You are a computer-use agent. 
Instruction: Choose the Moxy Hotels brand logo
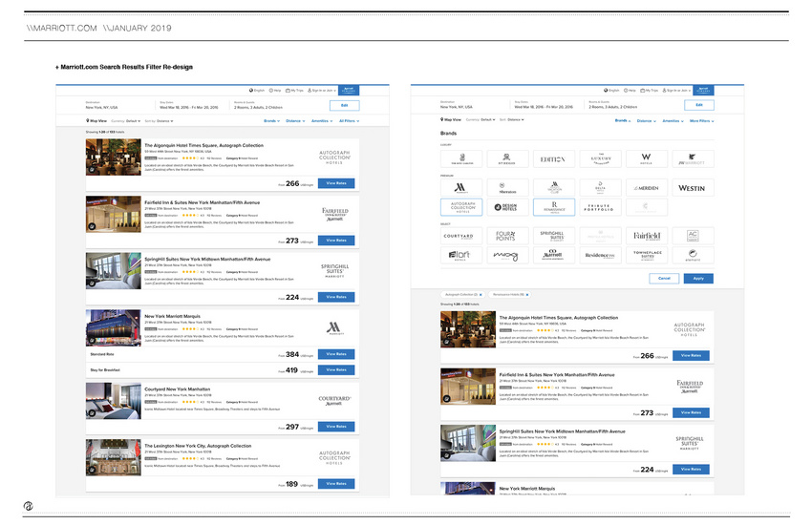pyautogui.click(x=509, y=255)
